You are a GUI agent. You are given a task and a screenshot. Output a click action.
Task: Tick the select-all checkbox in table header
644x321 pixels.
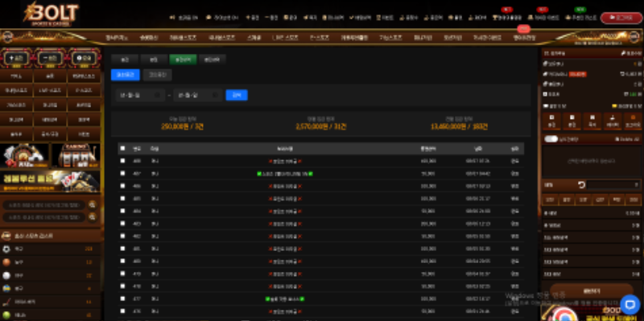pyautogui.click(x=122, y=148)
